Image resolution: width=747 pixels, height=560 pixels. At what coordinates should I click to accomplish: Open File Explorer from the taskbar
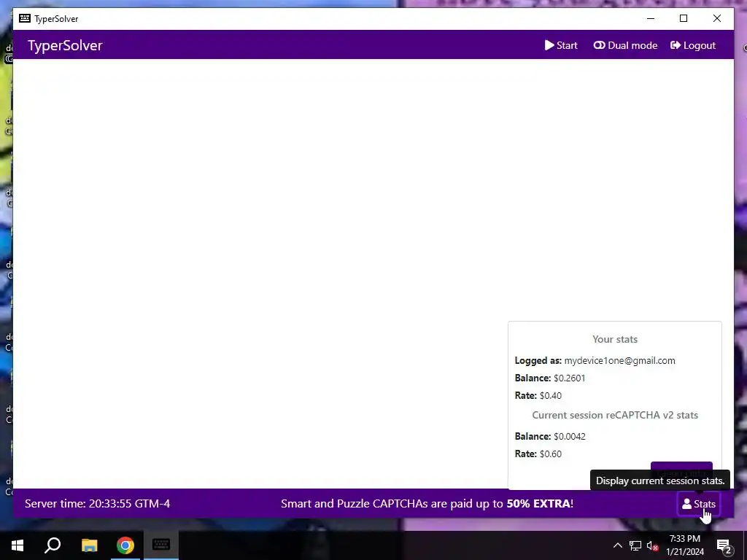89,545
